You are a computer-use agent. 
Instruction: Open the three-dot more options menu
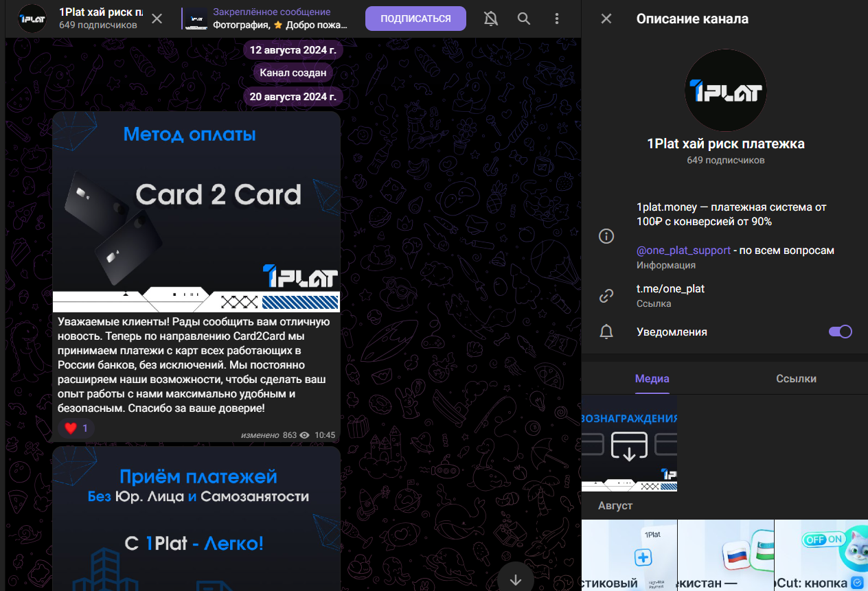coord(557,19)
